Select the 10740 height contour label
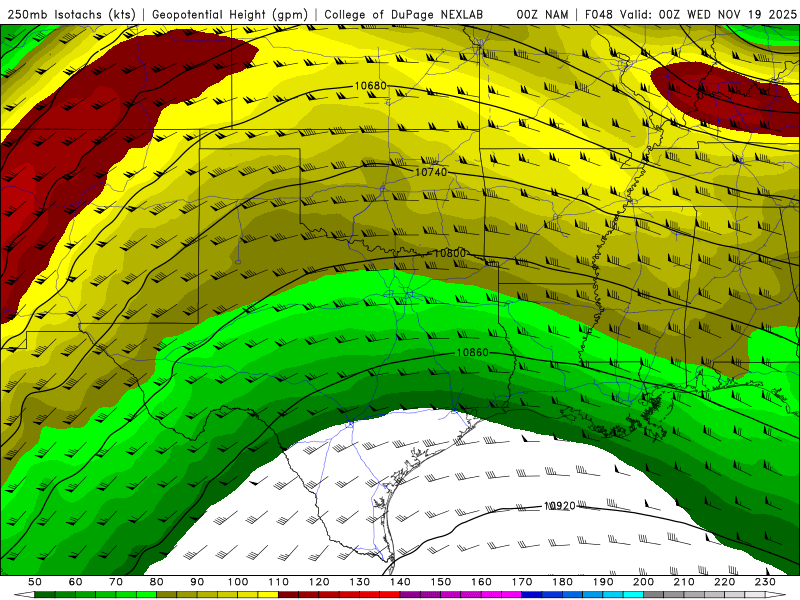 pyautogui.click(x=431, y=172)
